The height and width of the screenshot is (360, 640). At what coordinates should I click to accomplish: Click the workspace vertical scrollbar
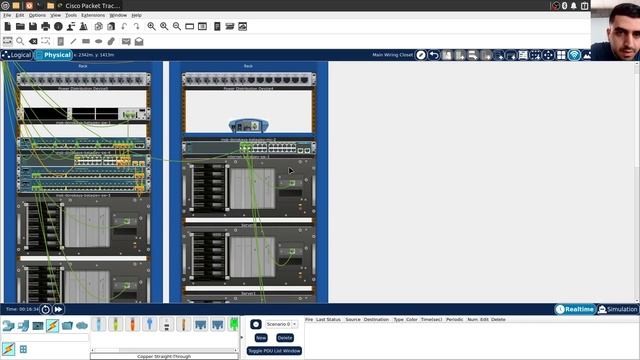pos(637,182)
